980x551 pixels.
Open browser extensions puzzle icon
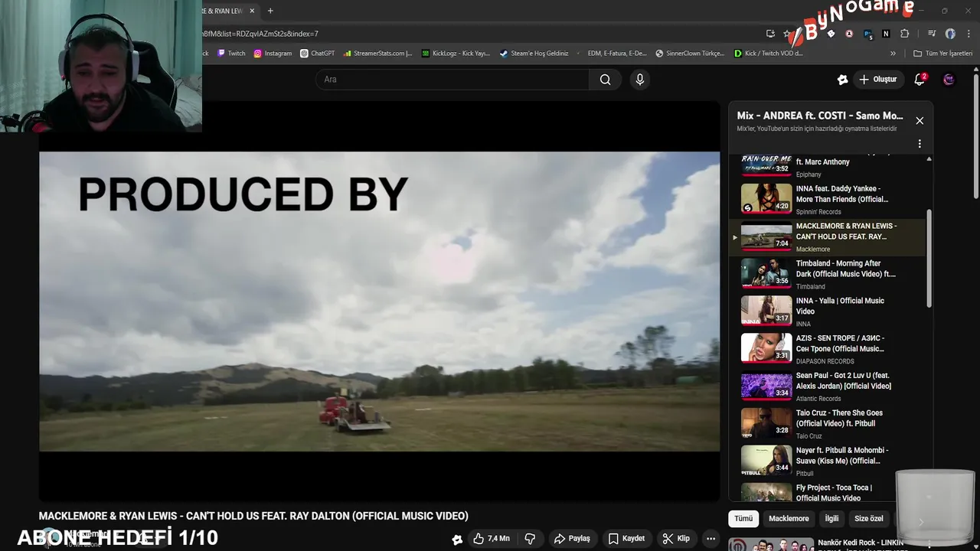(905, 34)
